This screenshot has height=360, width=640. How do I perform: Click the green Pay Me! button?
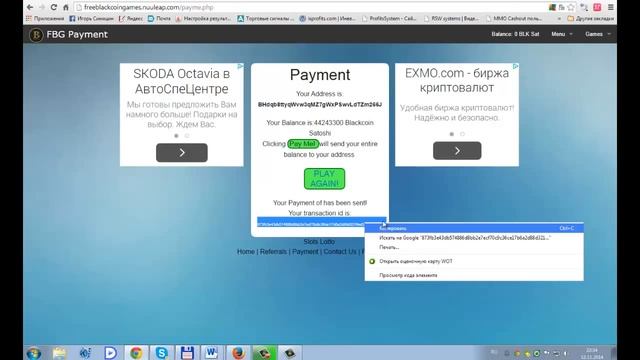coord(303,144)
